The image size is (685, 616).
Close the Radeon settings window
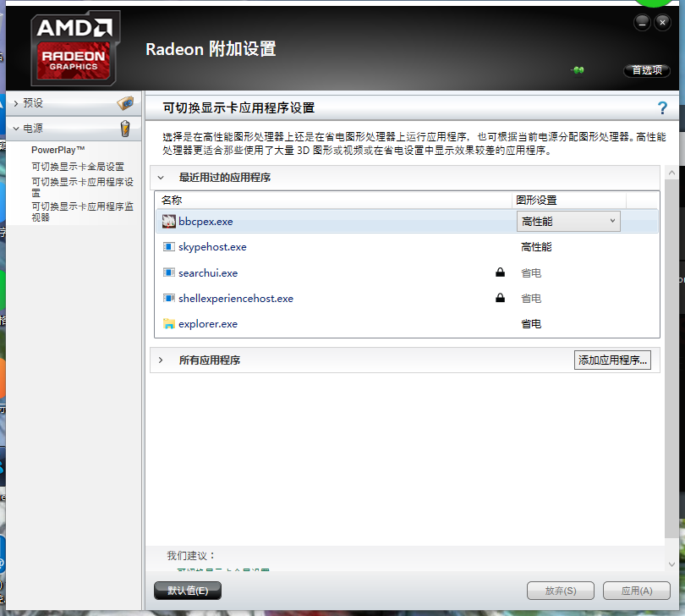tap(662, 22)
